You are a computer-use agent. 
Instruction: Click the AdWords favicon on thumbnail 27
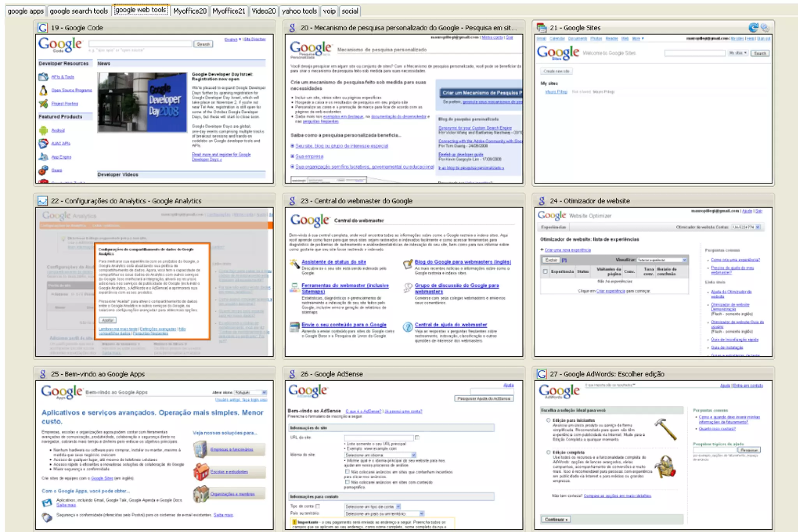(542, 374)
